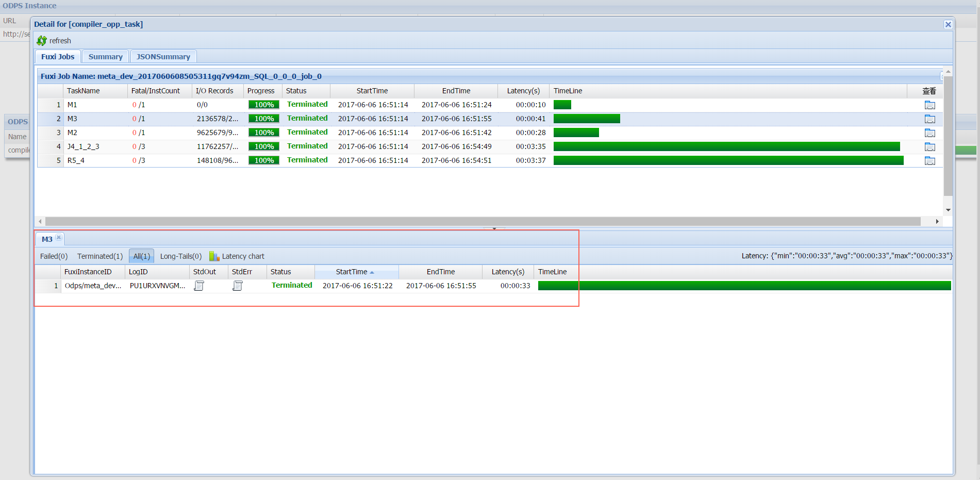Click the R5_4 timeline bar
Viewport: 980px width, 480px height.
pyautogui.click(x=728, y=161)
